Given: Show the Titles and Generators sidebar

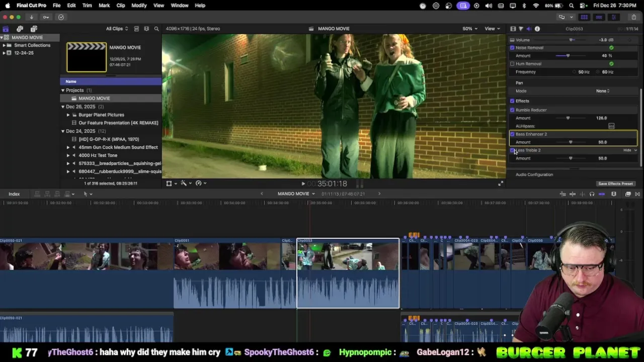Looking at the screenshot, I should coord(34,29).
